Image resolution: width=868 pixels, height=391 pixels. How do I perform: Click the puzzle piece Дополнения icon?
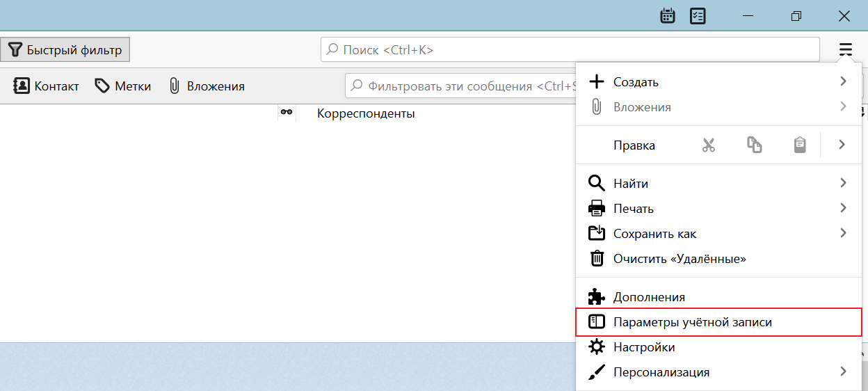point(597,297)
